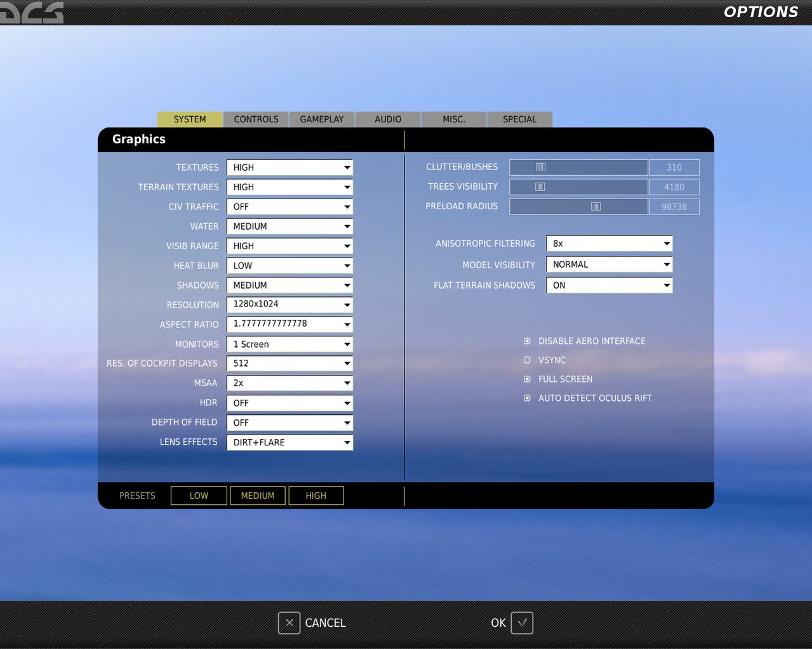This screenshot has height=649, width=812.
Task: Expand the Model Visibility dropdown
Action: [609, 265]
